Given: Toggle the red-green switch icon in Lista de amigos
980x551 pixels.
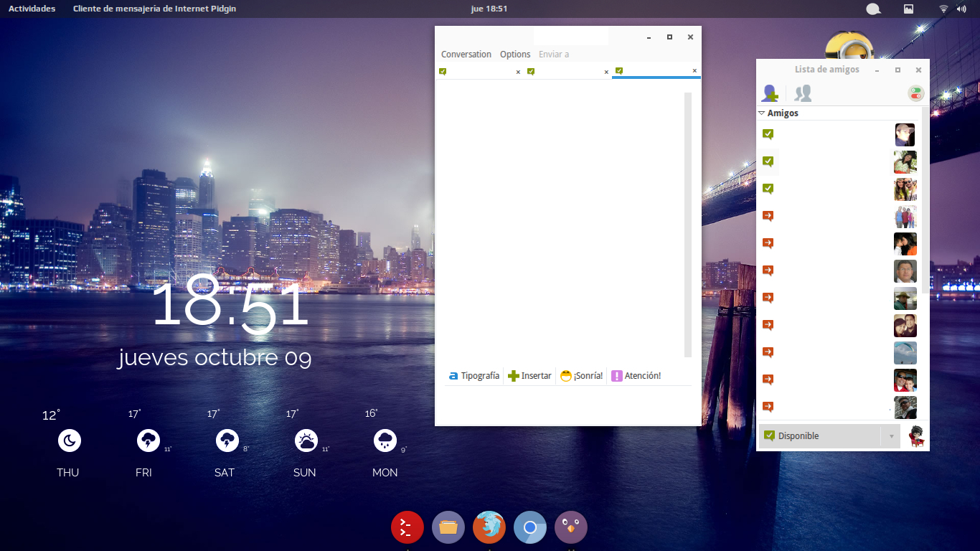Looking at the screenshot, I should 915,93.
